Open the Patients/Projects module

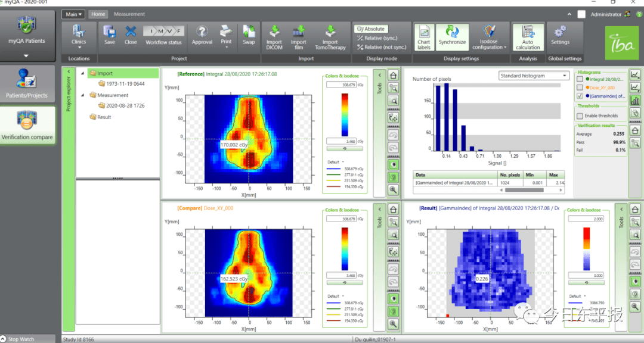[x=27, y=84]
